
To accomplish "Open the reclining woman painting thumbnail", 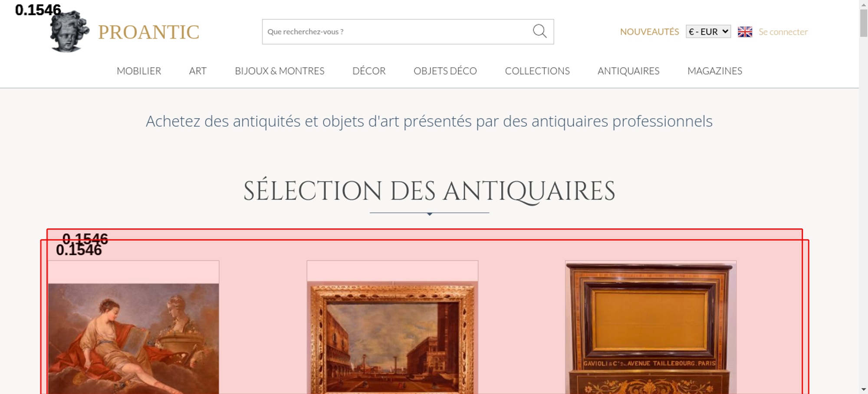I will (133, 338).
